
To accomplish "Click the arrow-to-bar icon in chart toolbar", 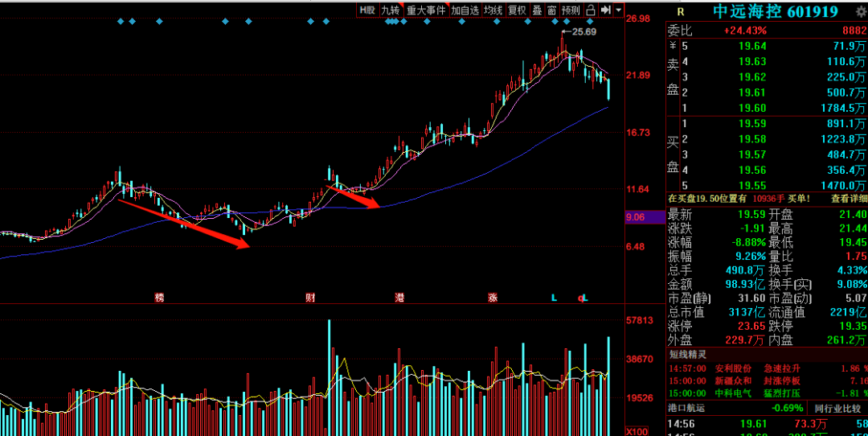I will [x=604, y=10].
